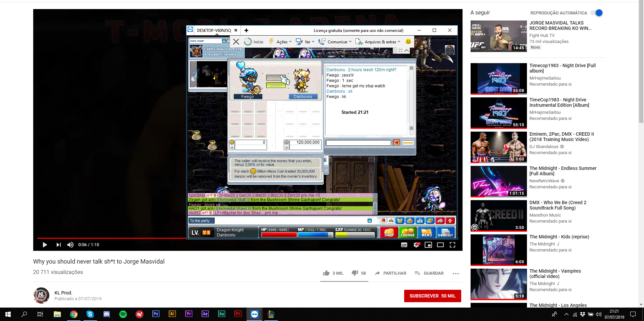Switch to theater mode view

click(440, 245)
